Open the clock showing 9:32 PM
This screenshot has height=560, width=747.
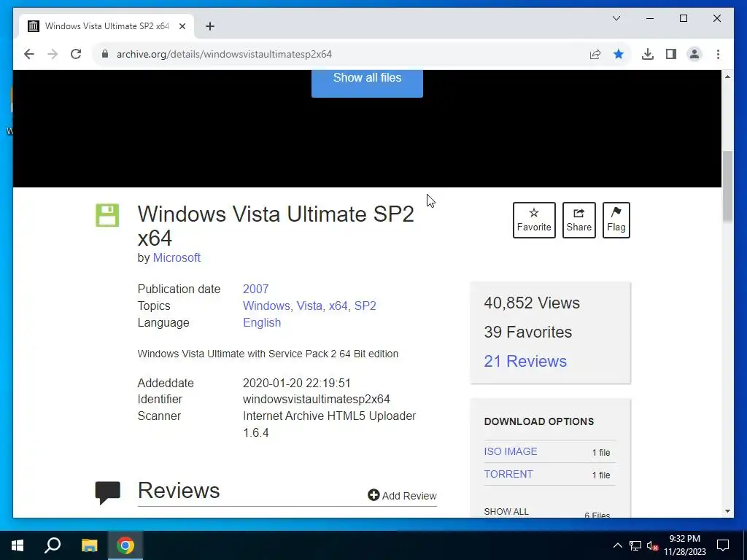pyautogui.click(x=684, y=545)
